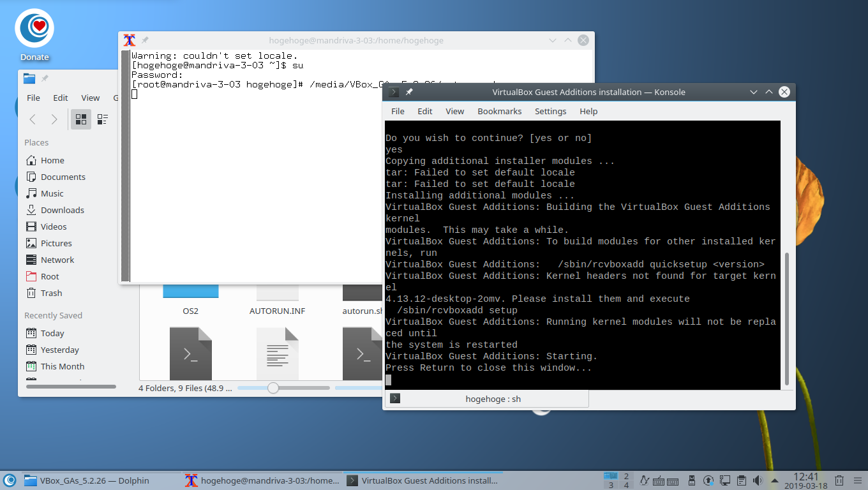Click the penguin tray icon
868x490 pixels.
[644, 480]
